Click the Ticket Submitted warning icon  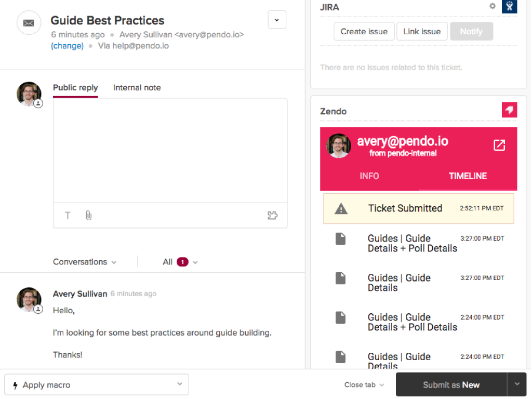[341, 209]
